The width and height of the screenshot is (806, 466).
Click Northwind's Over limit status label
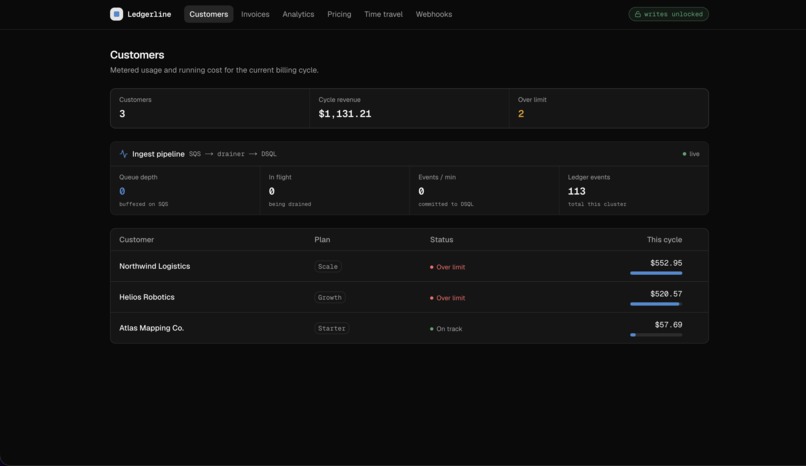click(x=450, y=267)
